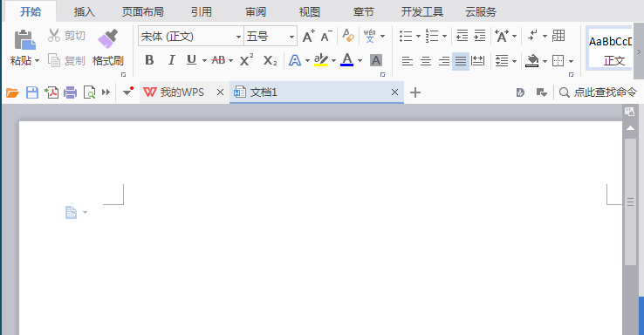Screen dimensions: 644x335
Task: Export to PDF icon in quick toolbar
Action: [x=51, y=92]
